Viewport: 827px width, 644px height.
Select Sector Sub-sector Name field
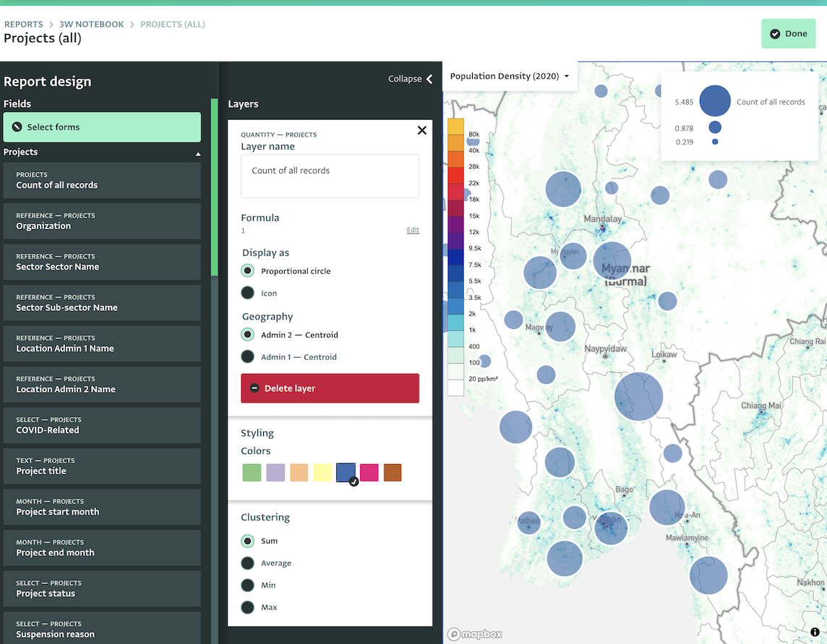coord(102,303)
